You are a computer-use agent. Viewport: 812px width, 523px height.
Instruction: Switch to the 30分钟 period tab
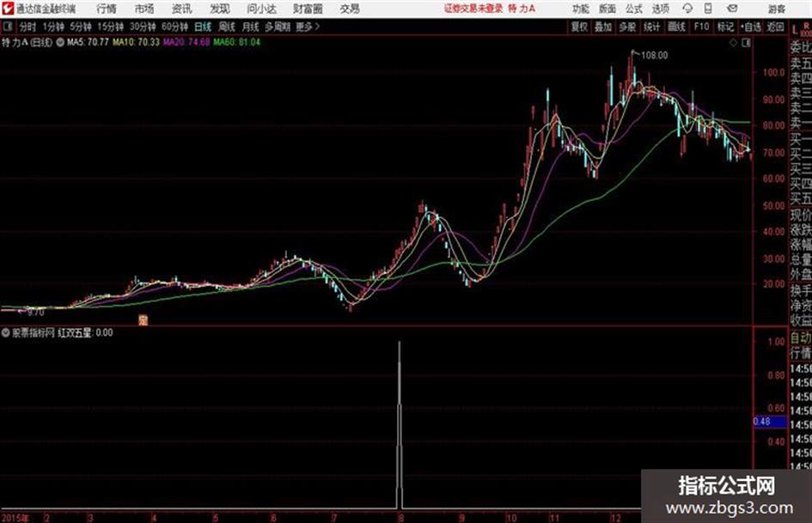(143, 27)
